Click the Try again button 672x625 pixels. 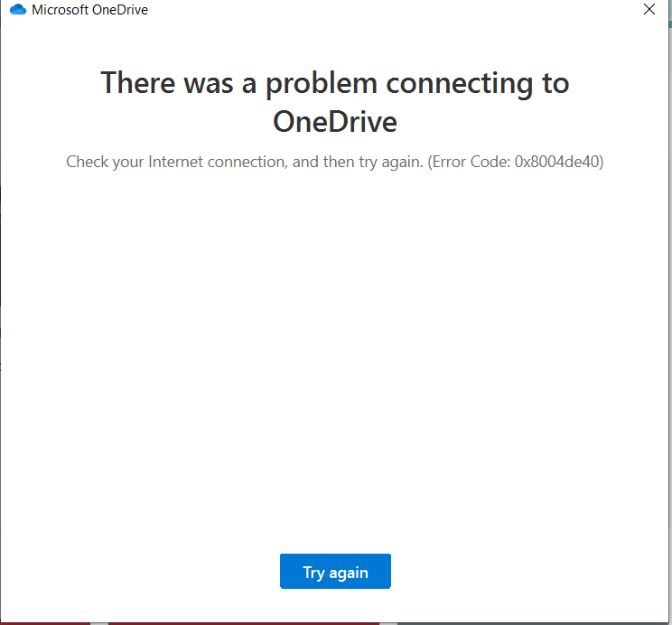pos(335,571)
